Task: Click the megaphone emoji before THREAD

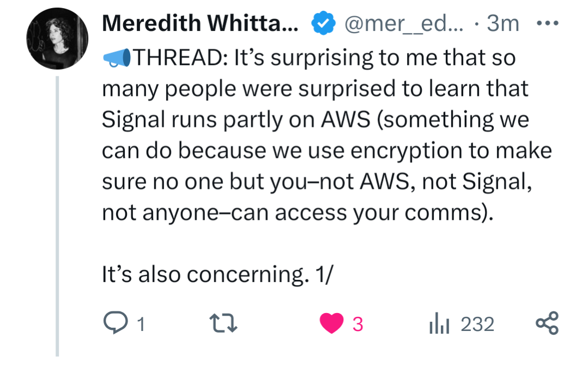Action: point(117,58)
